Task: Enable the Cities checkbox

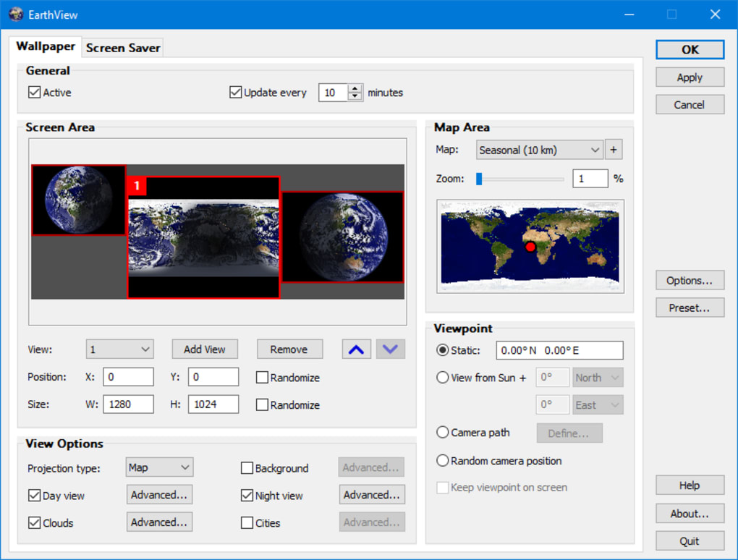Action: [247, 523]
